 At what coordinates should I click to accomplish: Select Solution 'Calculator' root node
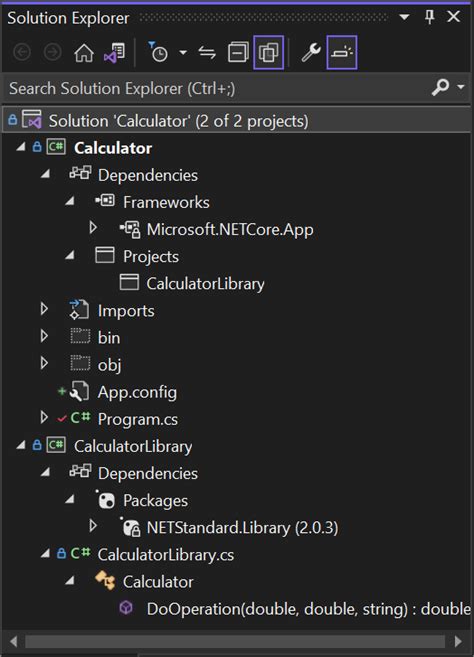click(237, 121)
